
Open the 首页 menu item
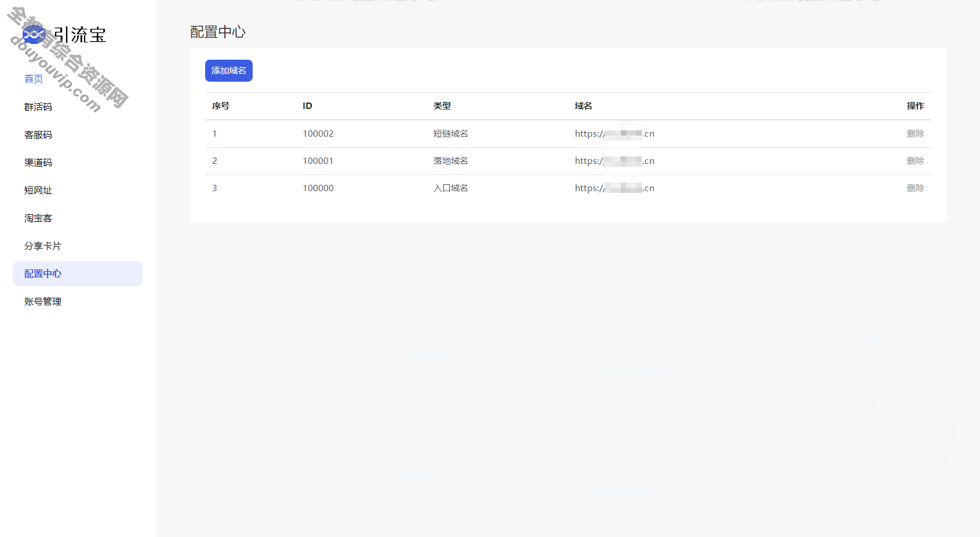click(x=34, y=79)
